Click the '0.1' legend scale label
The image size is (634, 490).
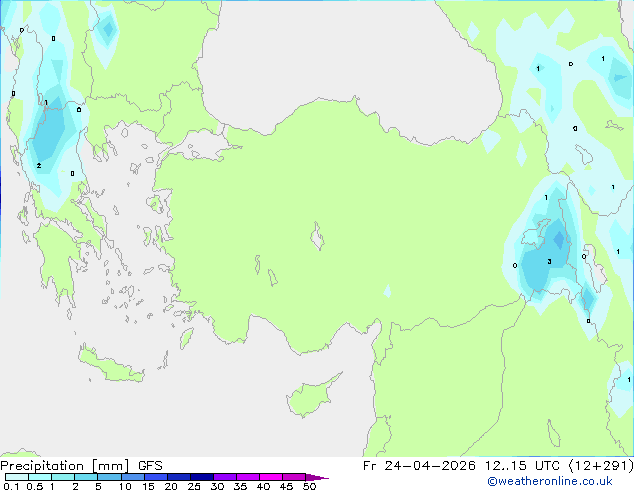[x=11, y=486]
